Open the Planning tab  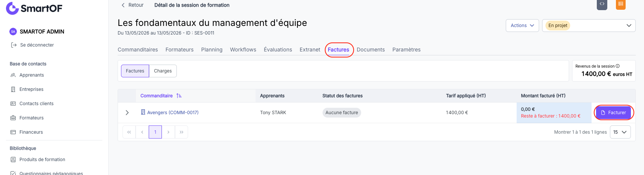coord(212,50)
